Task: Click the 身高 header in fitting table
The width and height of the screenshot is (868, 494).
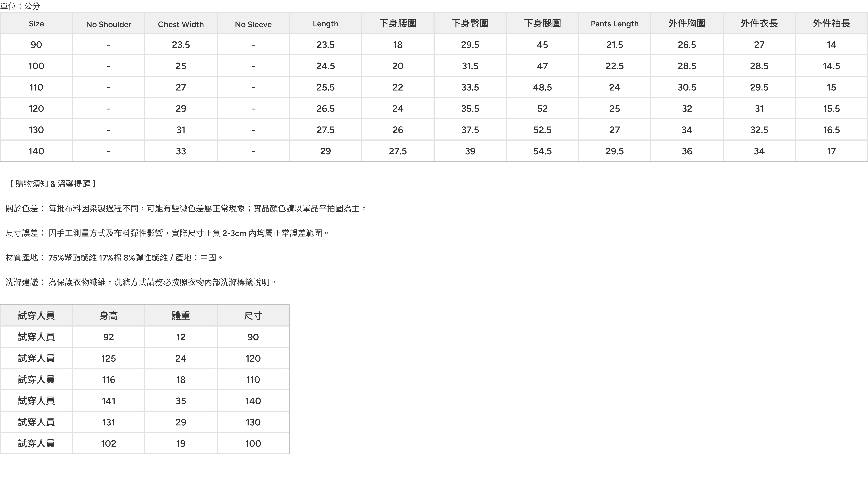Action: 109,316
